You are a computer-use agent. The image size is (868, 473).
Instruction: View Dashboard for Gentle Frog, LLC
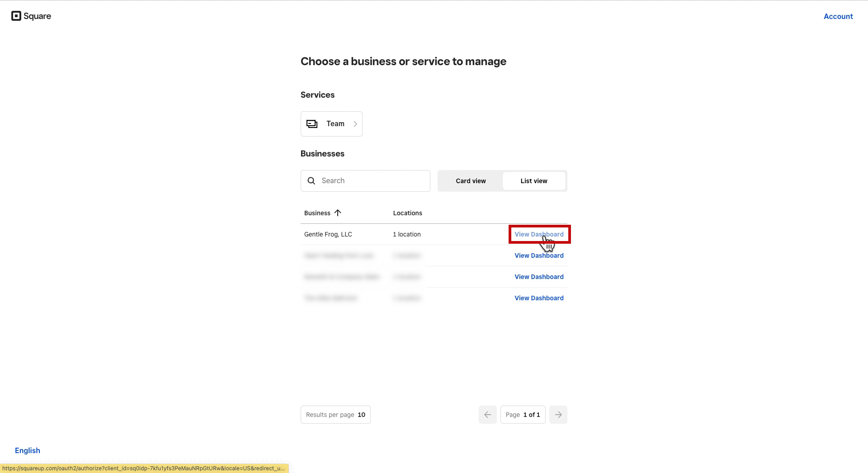539,234
